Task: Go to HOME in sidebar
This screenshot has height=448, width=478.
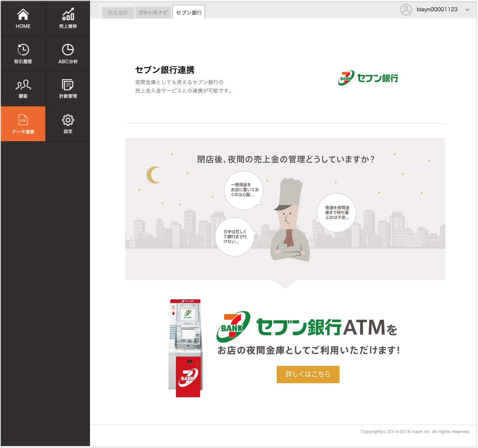Action: coord(23,19)
